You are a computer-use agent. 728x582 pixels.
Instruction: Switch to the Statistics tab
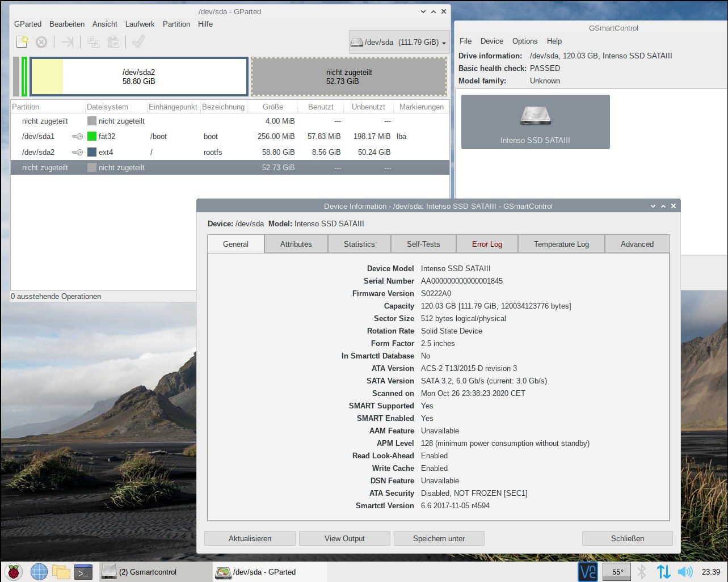tap(359, 244)
